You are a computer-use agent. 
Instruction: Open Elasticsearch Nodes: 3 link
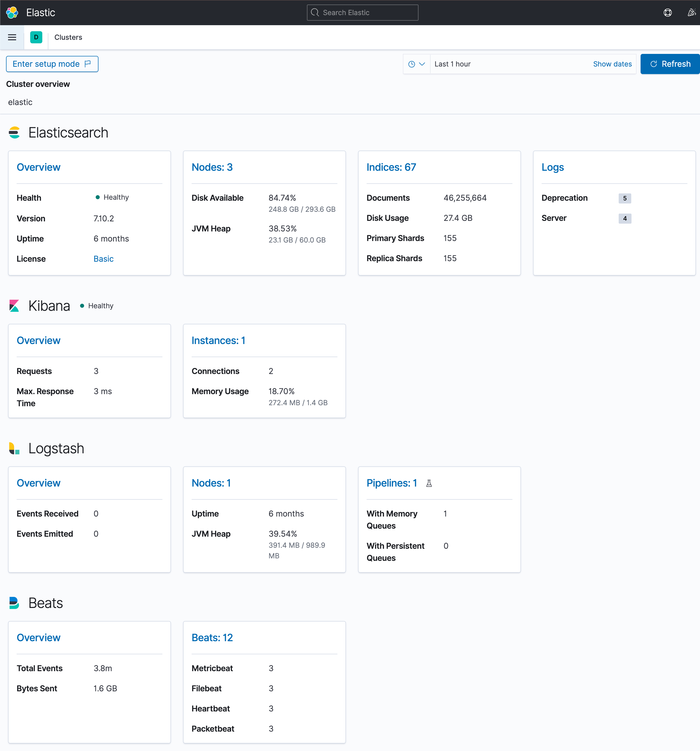click(x=212, y=167)
